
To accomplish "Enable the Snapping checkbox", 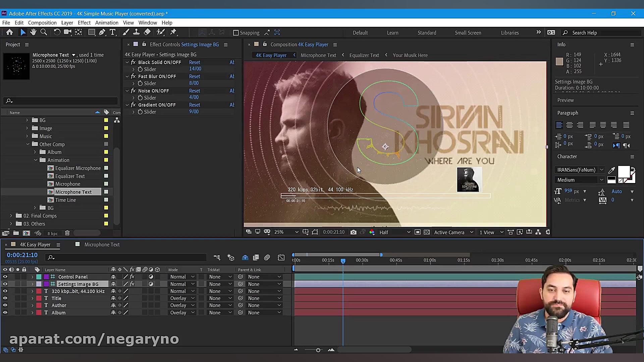I will pyautogui.click(x=236, y=33).
